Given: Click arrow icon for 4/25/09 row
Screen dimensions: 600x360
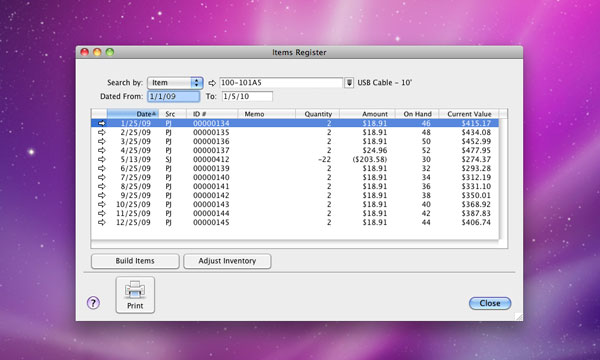Looking at the screenshot, I should tap(101, 150).
